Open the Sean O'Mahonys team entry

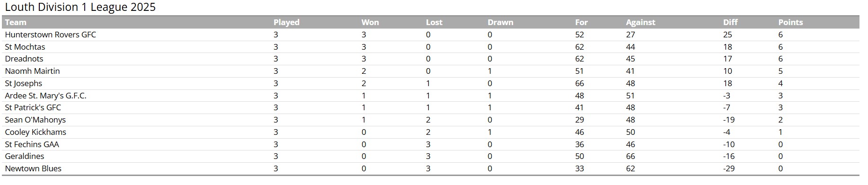click(x=35, y=120)
